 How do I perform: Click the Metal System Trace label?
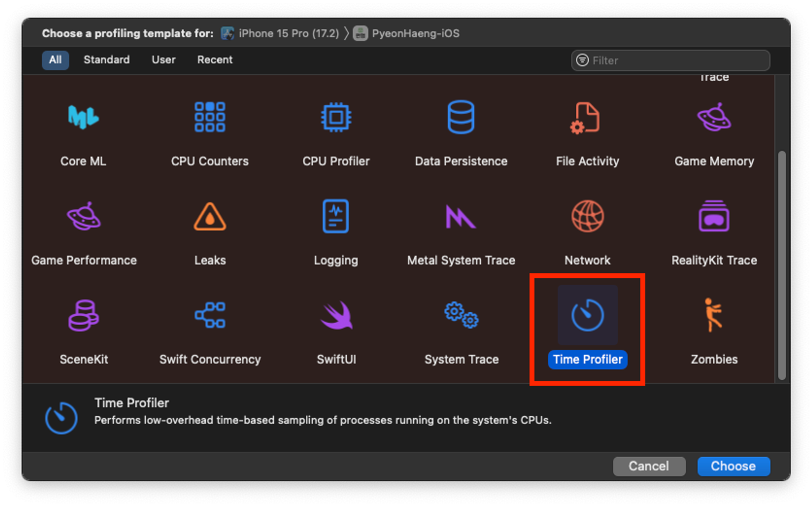tap(461, 260)
